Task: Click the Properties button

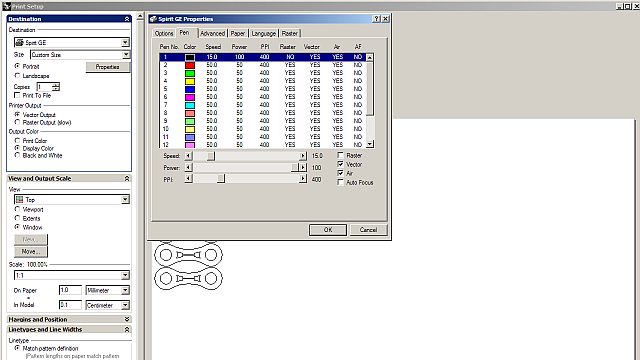Action: pyautogui.click(x=108, y=67)
